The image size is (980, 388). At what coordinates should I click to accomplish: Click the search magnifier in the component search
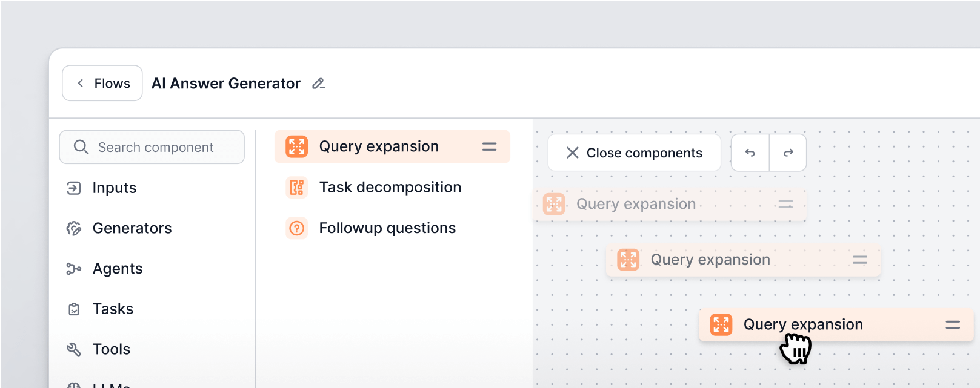tap(81, 146)
